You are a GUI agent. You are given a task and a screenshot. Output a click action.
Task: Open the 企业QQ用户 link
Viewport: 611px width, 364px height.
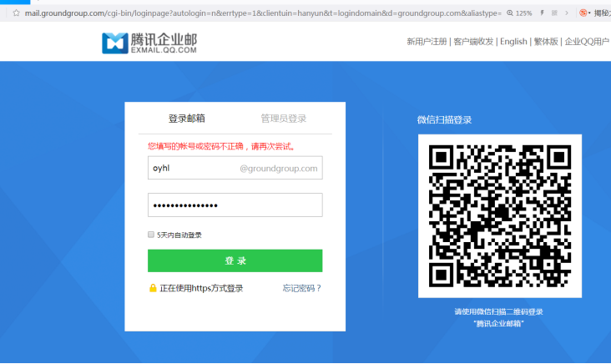(587, 41)
